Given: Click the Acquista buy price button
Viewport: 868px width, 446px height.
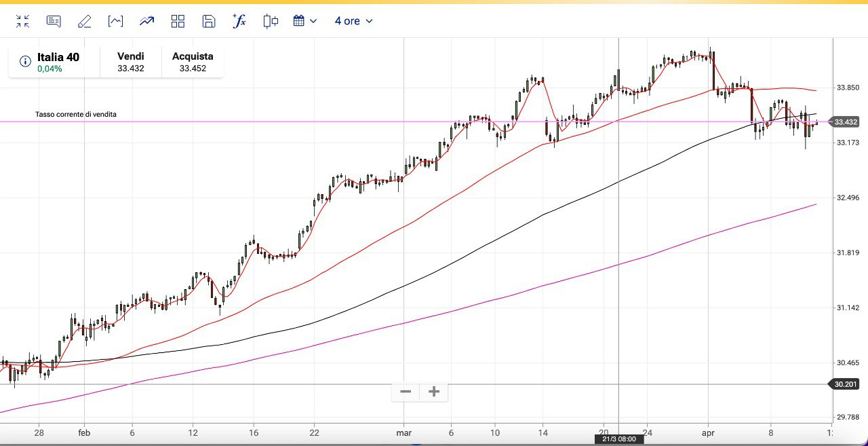Looking at the screenshot, I should coord(193,62).
